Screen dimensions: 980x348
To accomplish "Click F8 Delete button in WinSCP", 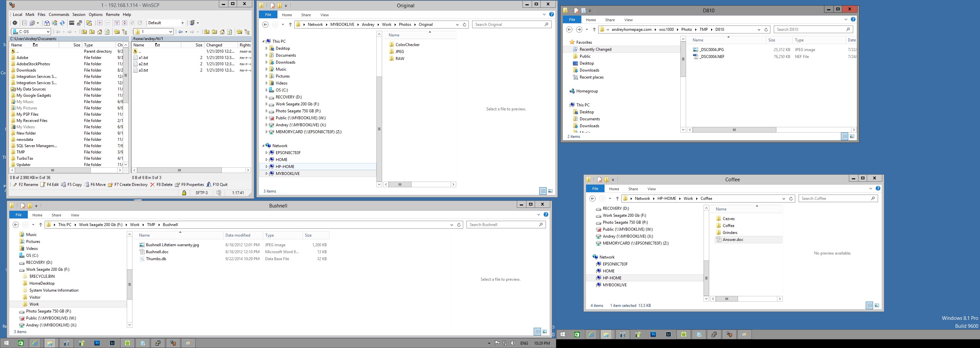I will click(x=161, y=185).
